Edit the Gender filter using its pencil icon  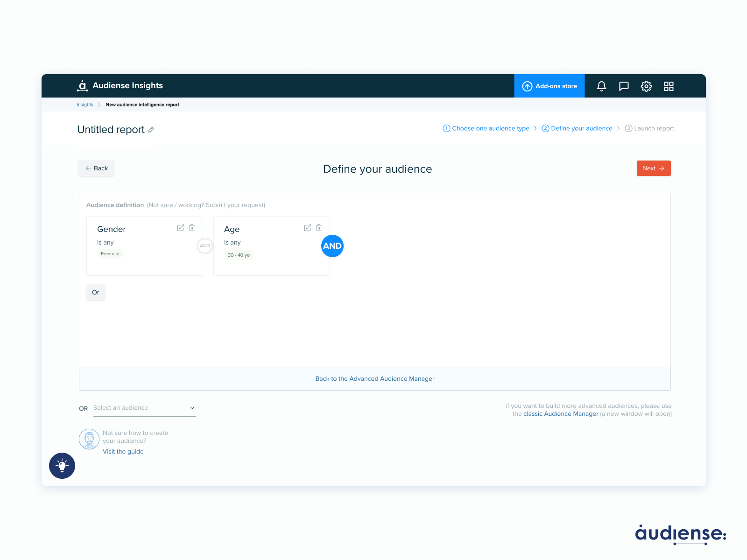point(181,228)
